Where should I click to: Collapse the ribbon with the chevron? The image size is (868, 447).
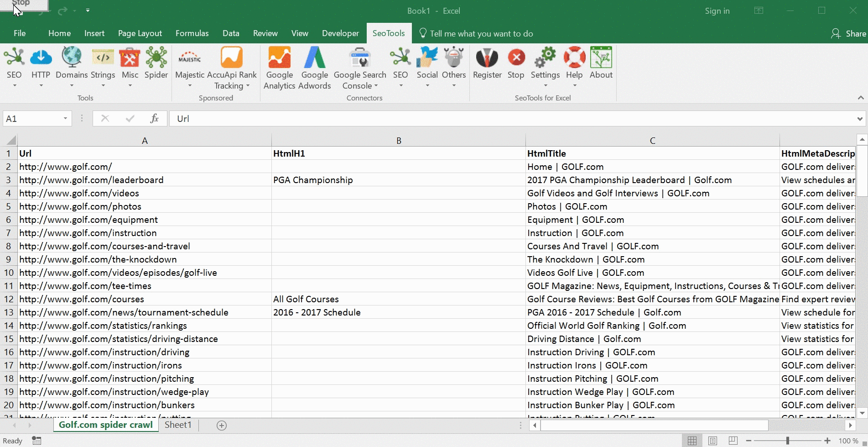(861, 98)
